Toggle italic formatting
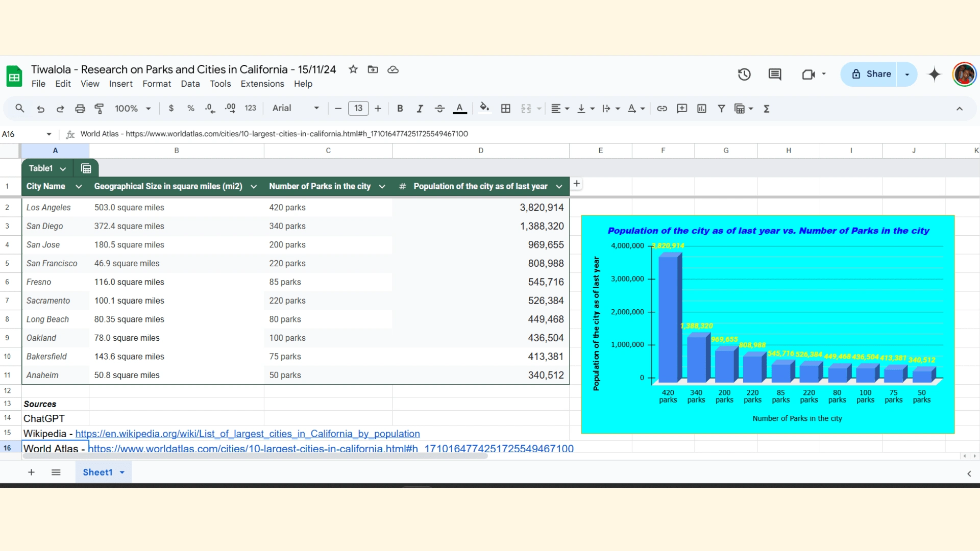 [x=420, y=108]
